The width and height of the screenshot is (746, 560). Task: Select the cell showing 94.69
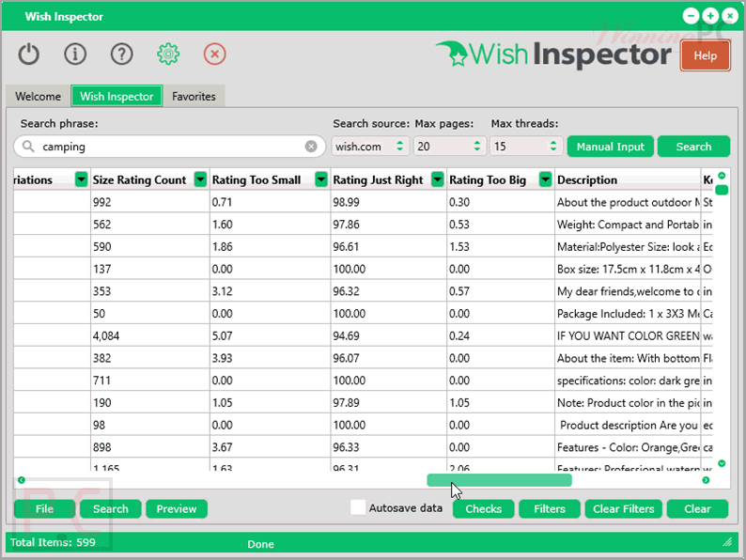point(388,335)
